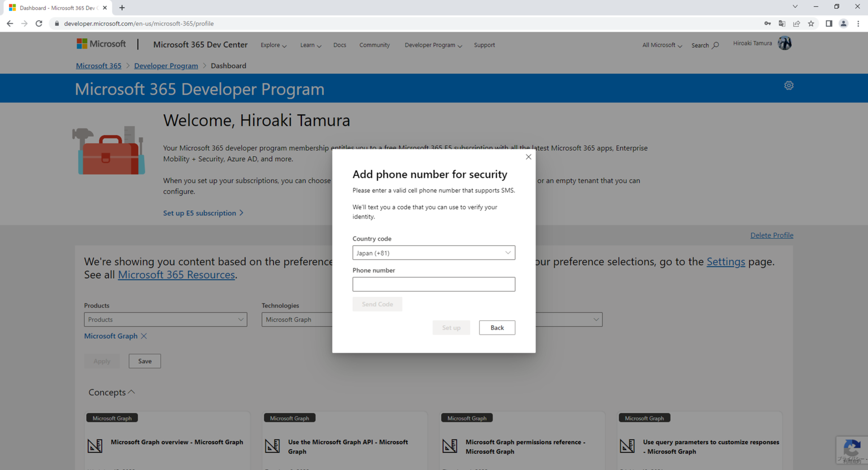Open Microsoft 365 Resources link
This screenshot has width=868, height=470.
point(176,275)
